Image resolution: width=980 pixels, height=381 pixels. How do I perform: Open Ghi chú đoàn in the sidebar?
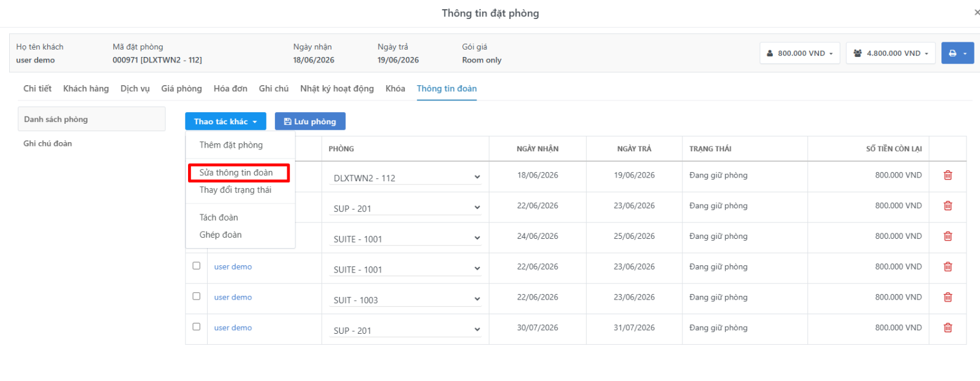(48, 143)
